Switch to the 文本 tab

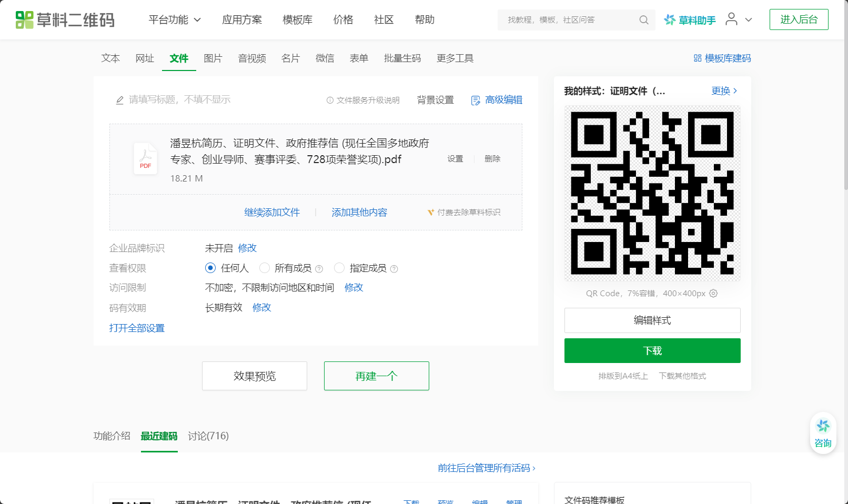coord(110,58)
